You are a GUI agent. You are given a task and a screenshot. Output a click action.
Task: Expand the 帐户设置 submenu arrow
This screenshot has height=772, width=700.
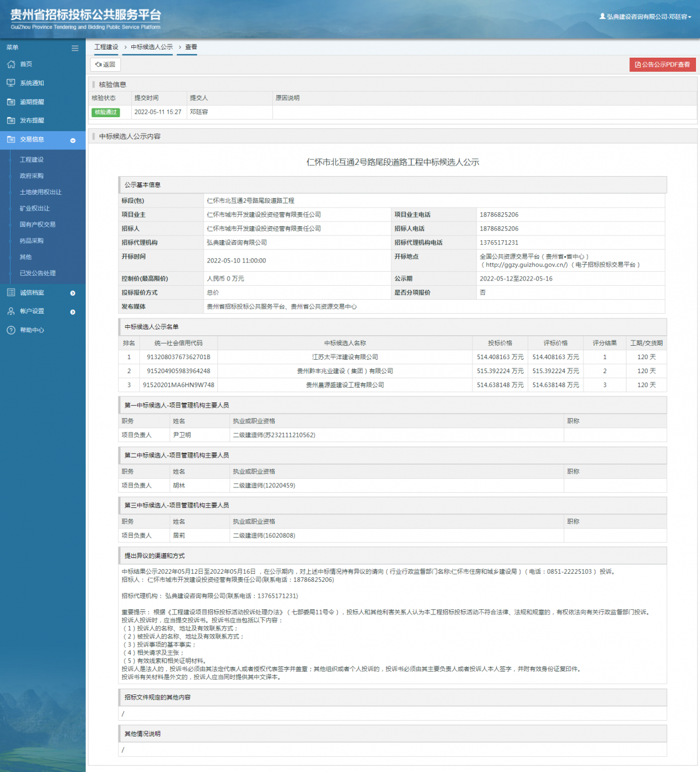tap(73, 312)
